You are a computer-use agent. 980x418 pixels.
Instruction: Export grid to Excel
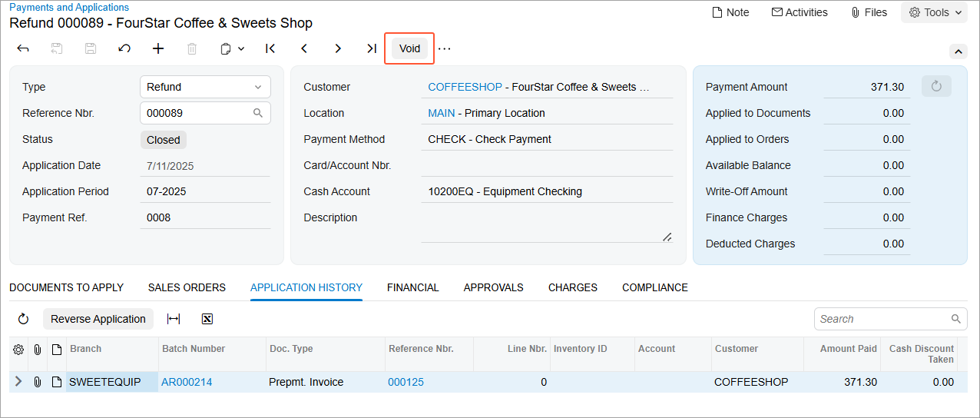(x=207, y=319)
